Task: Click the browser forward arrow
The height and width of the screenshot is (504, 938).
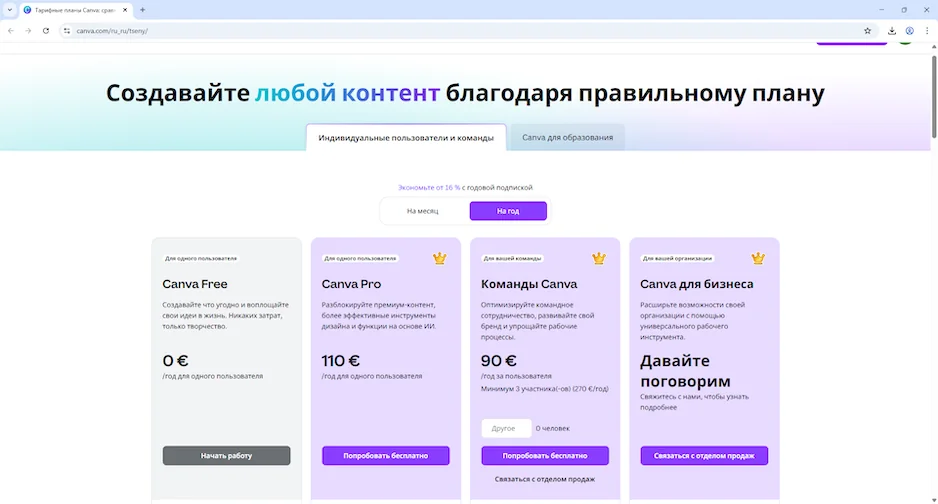Action: point(28,30)
